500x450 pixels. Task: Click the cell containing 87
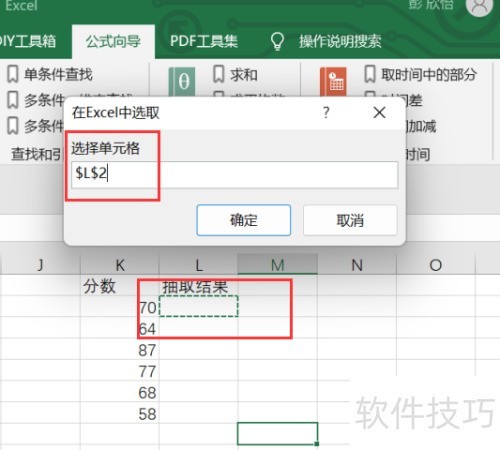pos(120,350)
